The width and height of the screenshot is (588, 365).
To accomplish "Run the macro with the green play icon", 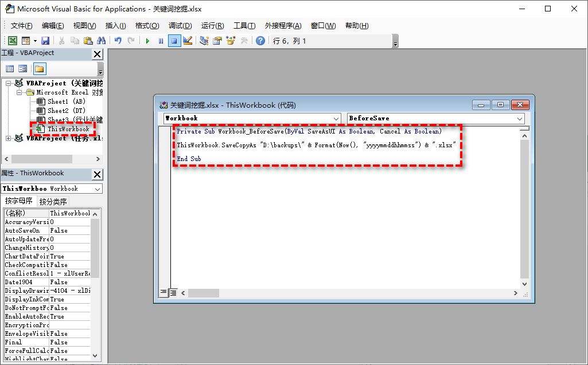I will 147,41.
